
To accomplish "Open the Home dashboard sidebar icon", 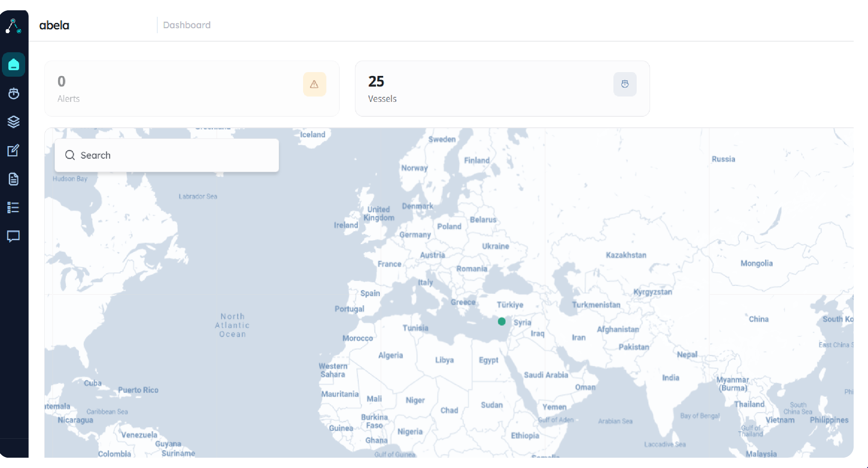I will point(14,64).
